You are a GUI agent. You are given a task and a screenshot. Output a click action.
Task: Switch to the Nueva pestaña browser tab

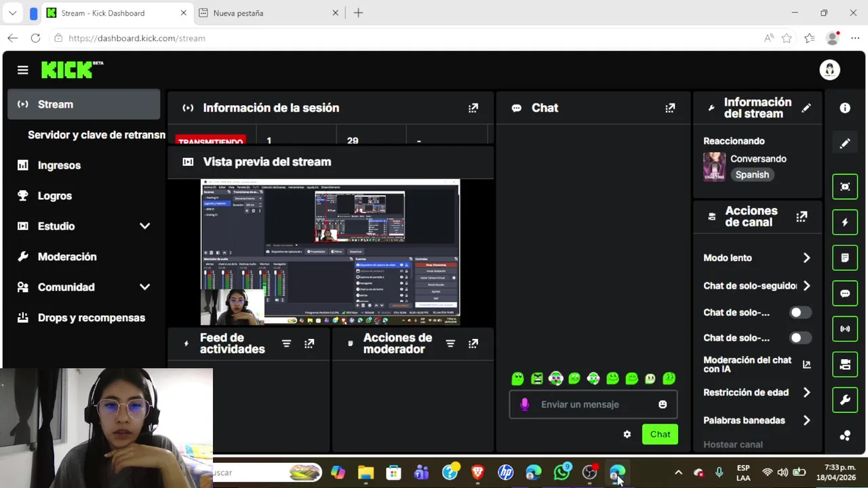(x=269, y=13)
